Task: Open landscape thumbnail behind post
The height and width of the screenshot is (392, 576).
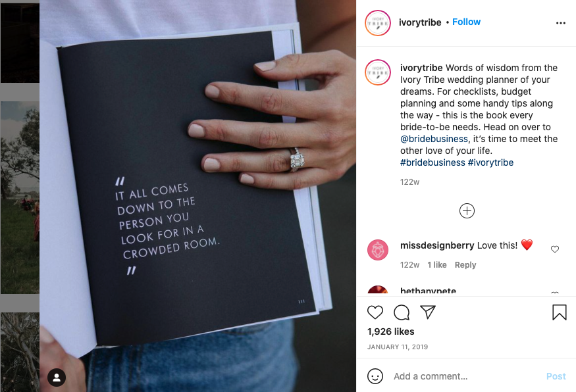Action: pos(20,197)
